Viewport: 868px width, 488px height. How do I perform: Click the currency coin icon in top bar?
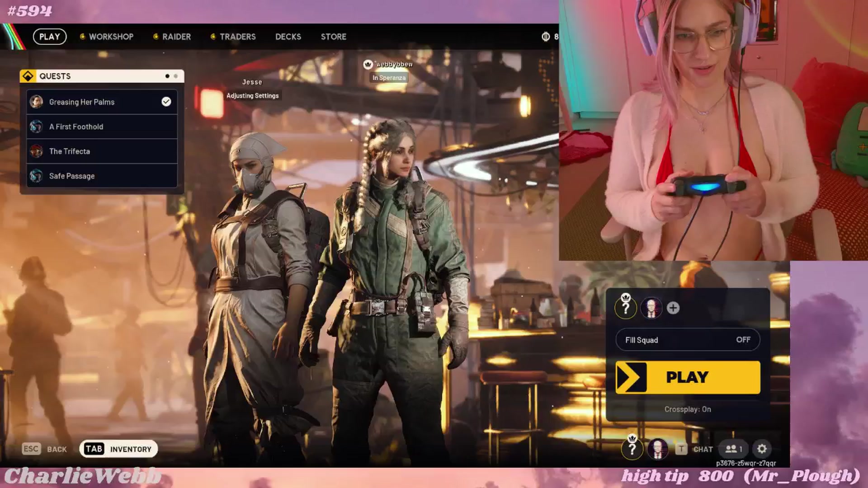pos(546,37)
